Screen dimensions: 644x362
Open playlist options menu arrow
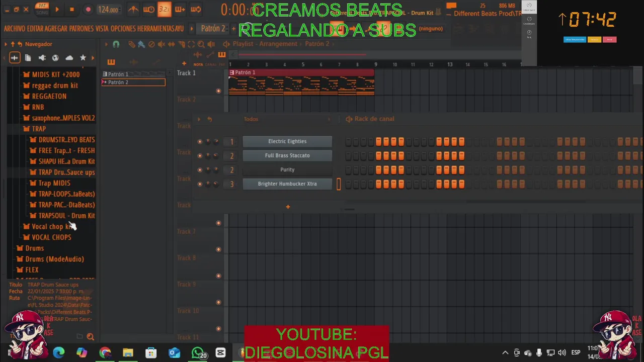pyautogui.click(x=106, y=44)
